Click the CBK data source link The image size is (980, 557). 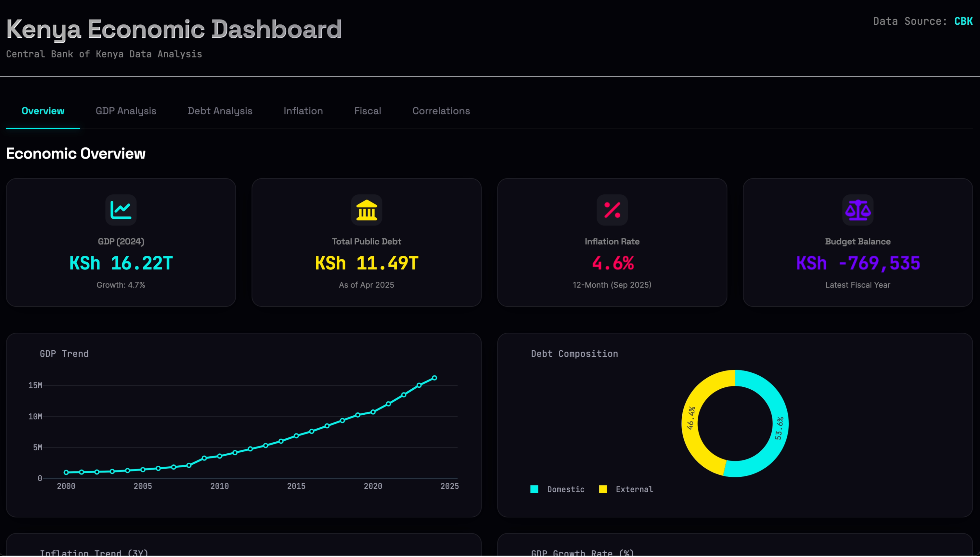point(963,21)
